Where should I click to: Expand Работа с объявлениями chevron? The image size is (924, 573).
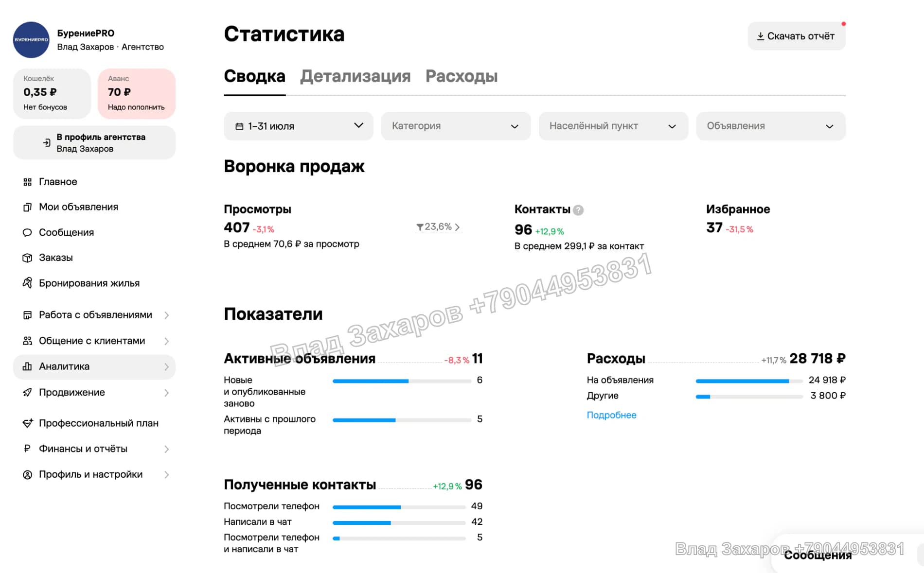tap(166, 315)
